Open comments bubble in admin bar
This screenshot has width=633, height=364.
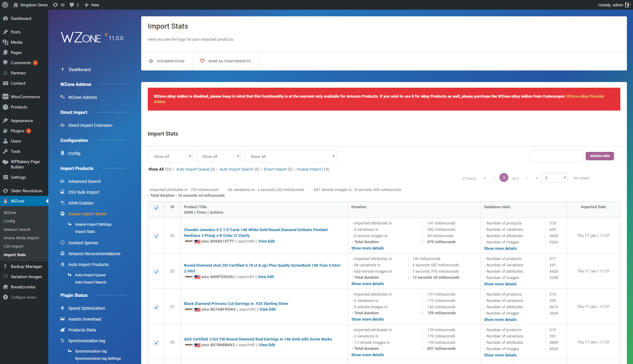coord(72,5)
